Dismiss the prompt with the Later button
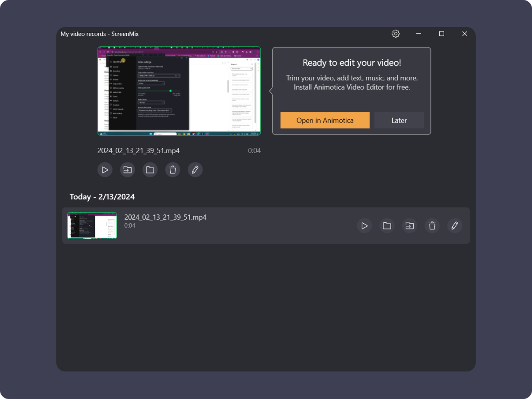532x399 pixels. click(x=399, y=120)
